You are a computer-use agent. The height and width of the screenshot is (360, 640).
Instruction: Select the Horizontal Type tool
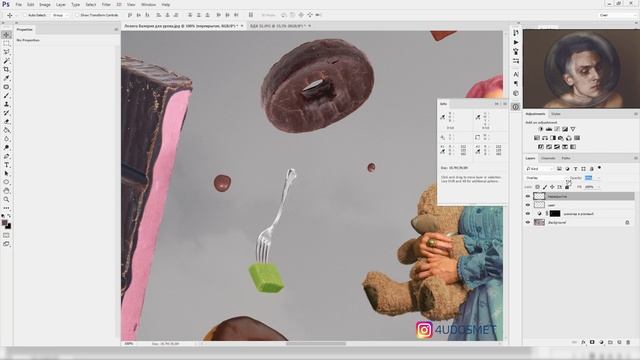[6, 165]
